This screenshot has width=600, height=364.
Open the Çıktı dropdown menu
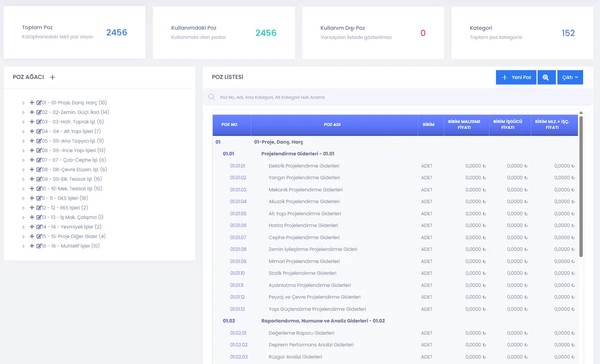[x=570, y=77]
